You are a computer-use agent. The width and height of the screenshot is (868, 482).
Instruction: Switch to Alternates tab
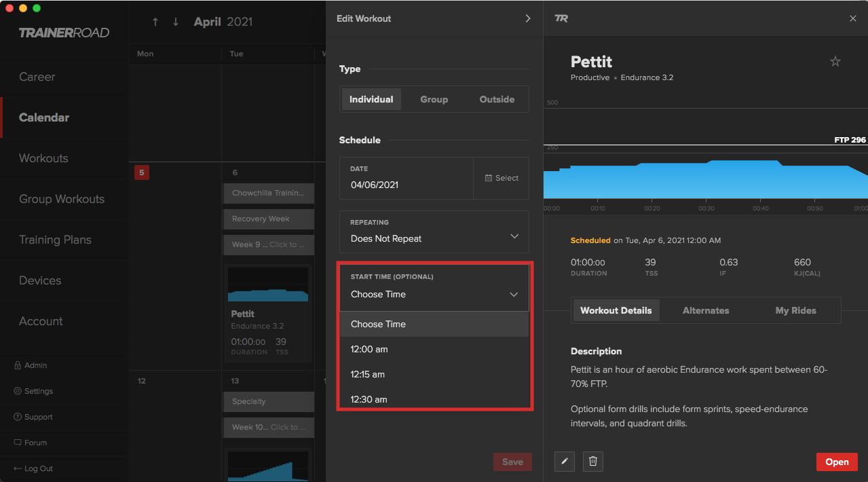706,310
